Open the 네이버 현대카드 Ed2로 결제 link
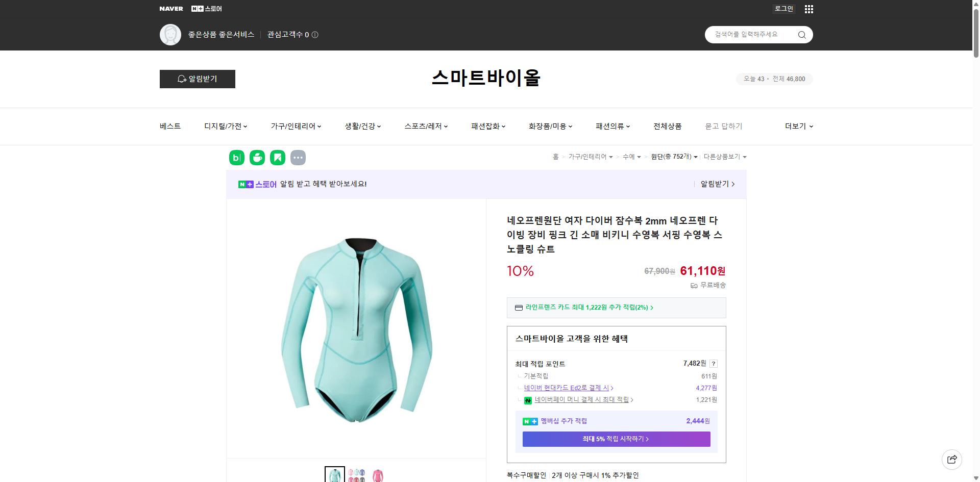The width and height of the screenshot is (980, 482). (x=568, y=388)
